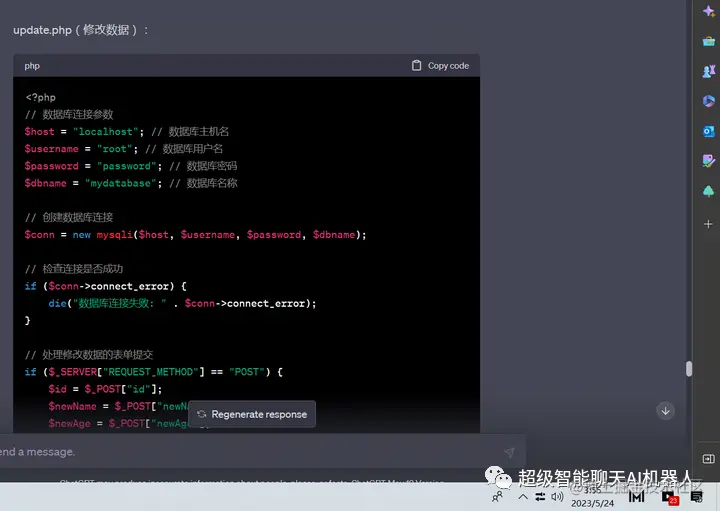Click the 'update.php' heading text
The width and height of the screenshot is (720, 511).
tap(42, 30)
